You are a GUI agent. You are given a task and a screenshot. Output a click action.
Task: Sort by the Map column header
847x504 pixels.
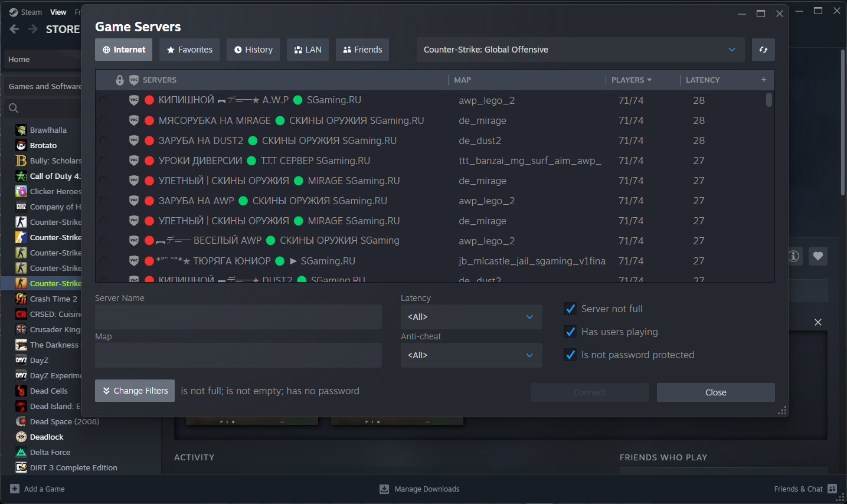tap(462, 80)
